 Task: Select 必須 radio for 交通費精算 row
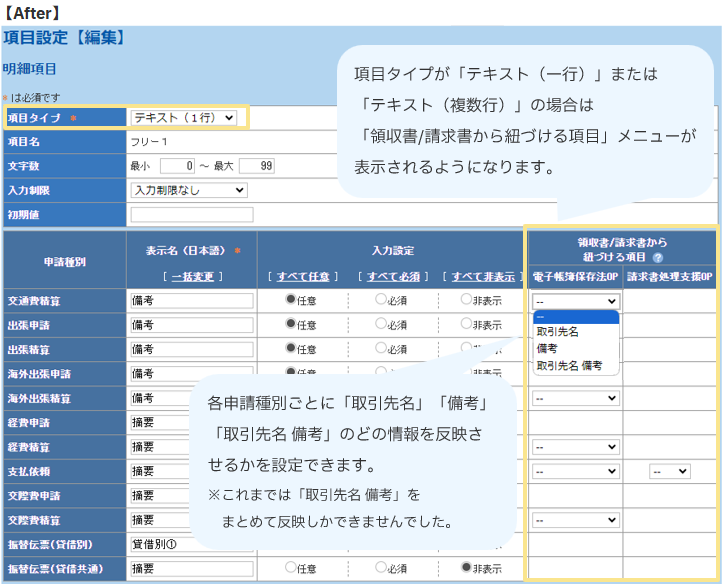[x=380, y=299]
